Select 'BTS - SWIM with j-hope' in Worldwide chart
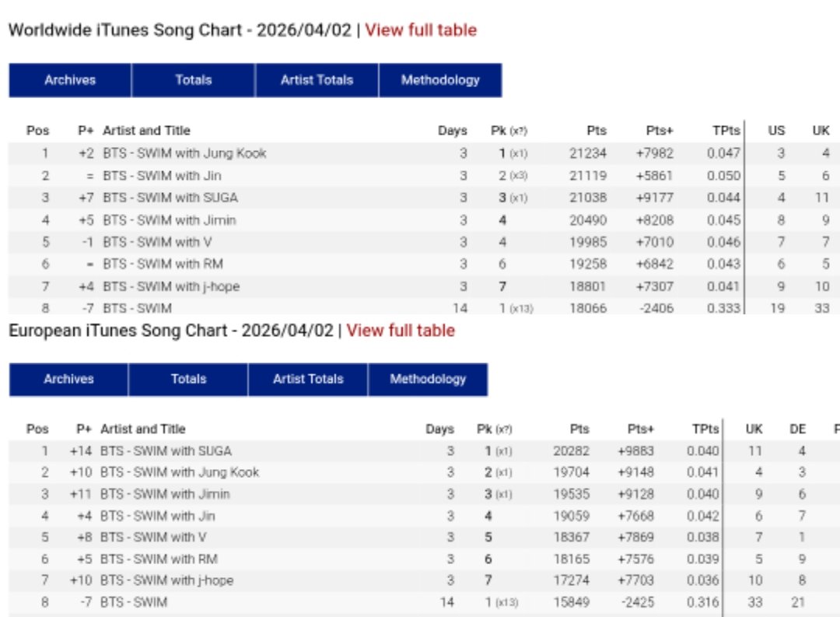This screenshot has width=840, height=617. [171, 287]
